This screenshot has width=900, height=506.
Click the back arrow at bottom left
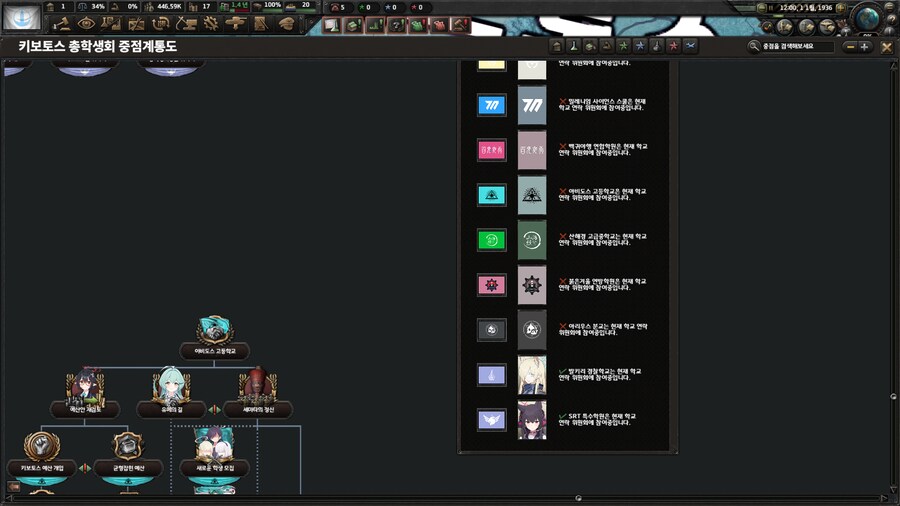click(x=13, y=487)
